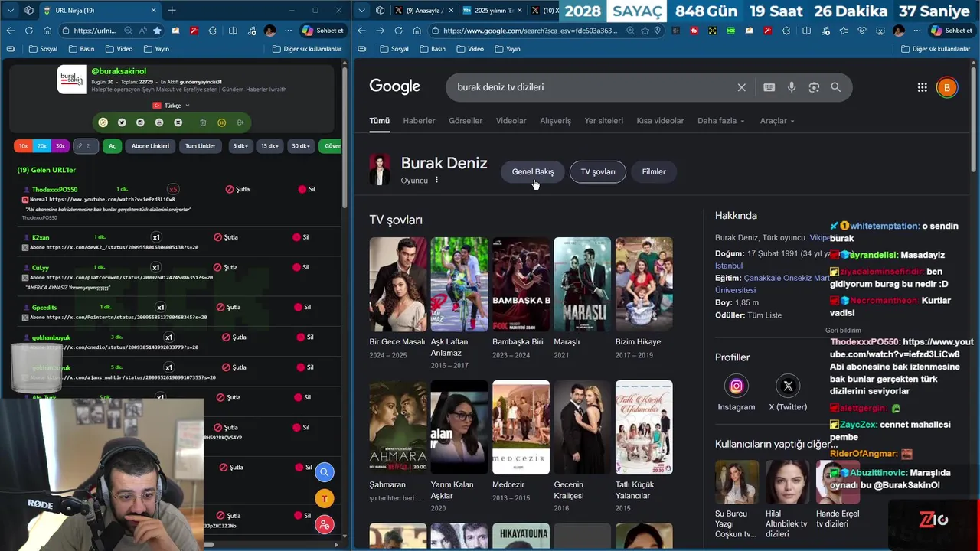
Task: Click the Filmler chip
Action: pyautogui.click(x=654, y=172)
